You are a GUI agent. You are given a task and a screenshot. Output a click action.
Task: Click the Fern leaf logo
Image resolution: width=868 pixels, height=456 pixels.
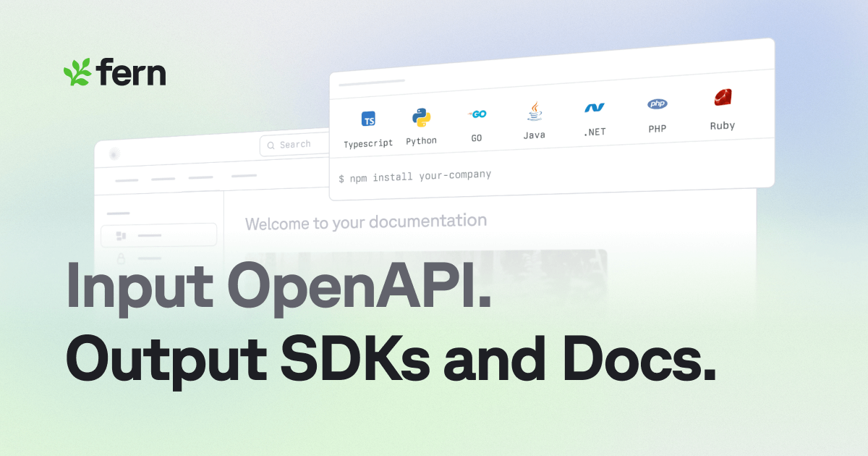(76, 72)
